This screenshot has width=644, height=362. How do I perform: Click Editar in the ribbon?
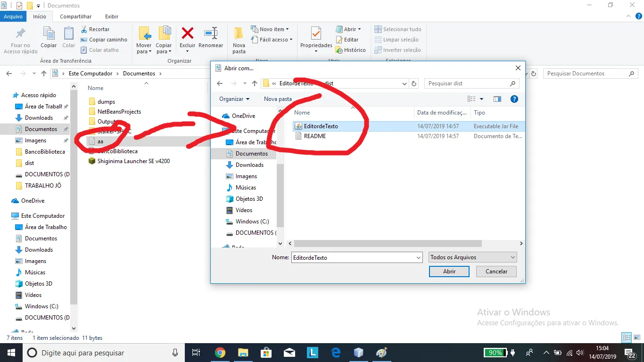[347, 40]
